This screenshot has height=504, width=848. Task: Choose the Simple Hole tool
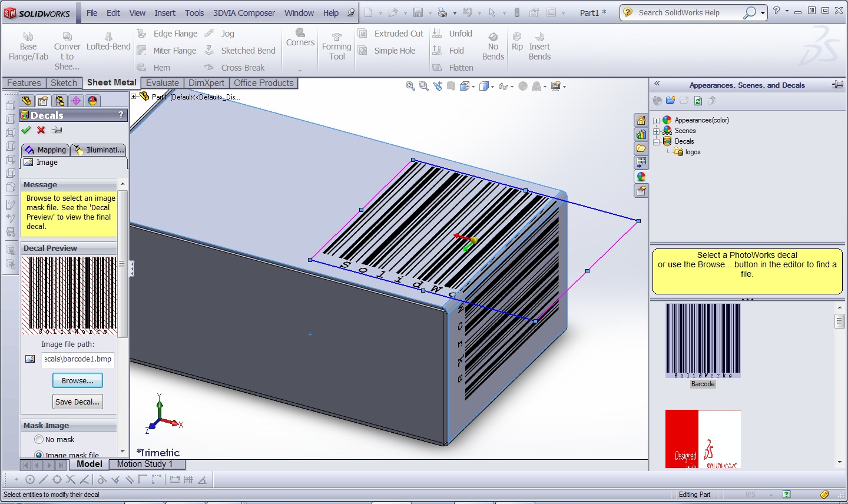point(387,51)
